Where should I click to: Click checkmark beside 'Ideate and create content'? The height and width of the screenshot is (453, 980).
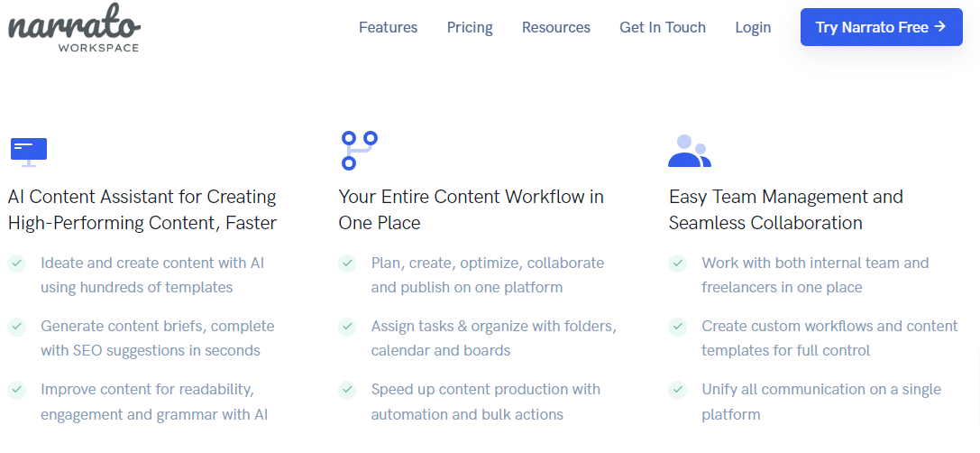click(x=16, y=263)
